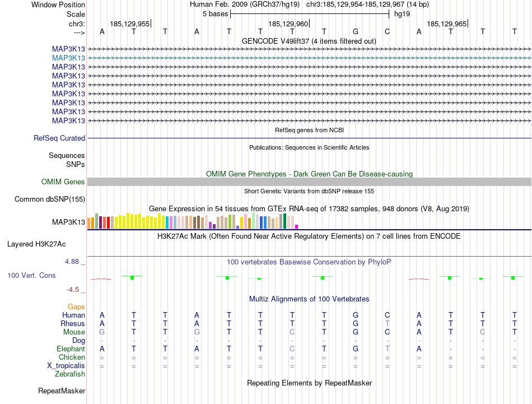
Task: Click the C base in the chr3 sequence row
Action: coord(387,31)
